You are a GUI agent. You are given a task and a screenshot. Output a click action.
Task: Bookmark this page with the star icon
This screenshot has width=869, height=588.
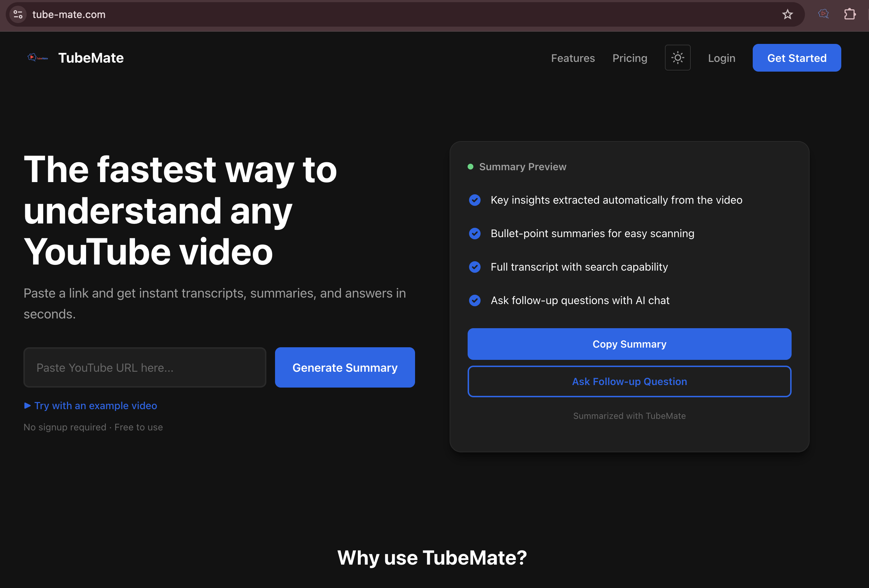788,15
